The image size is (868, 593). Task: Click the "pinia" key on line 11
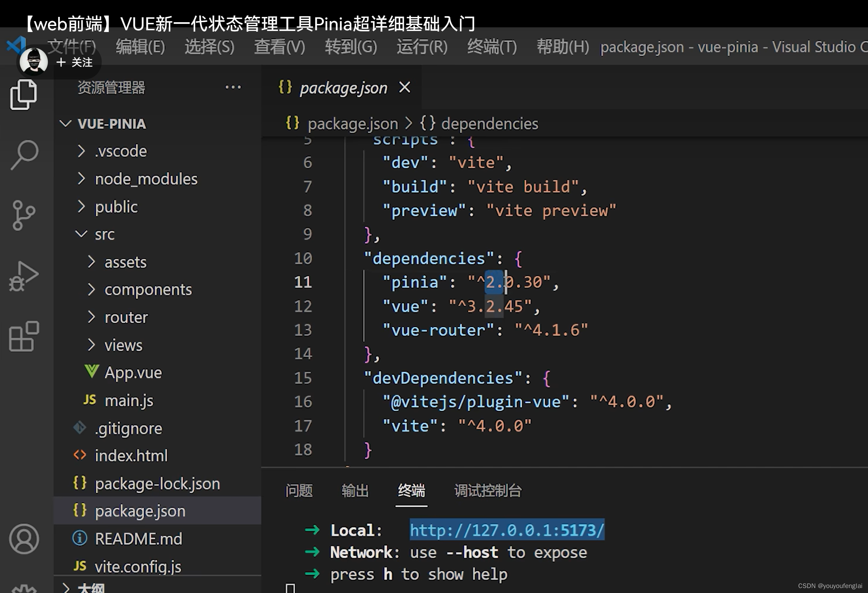414,282
